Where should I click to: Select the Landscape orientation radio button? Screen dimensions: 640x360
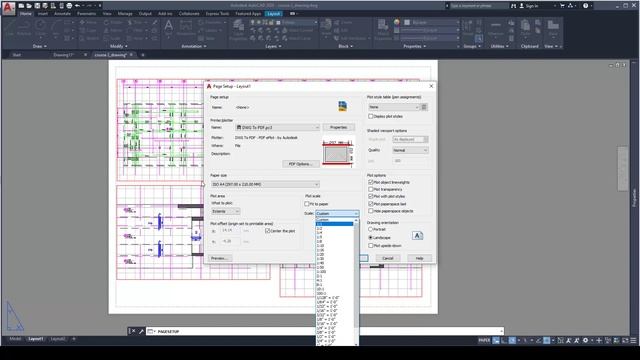click(371, 238)
